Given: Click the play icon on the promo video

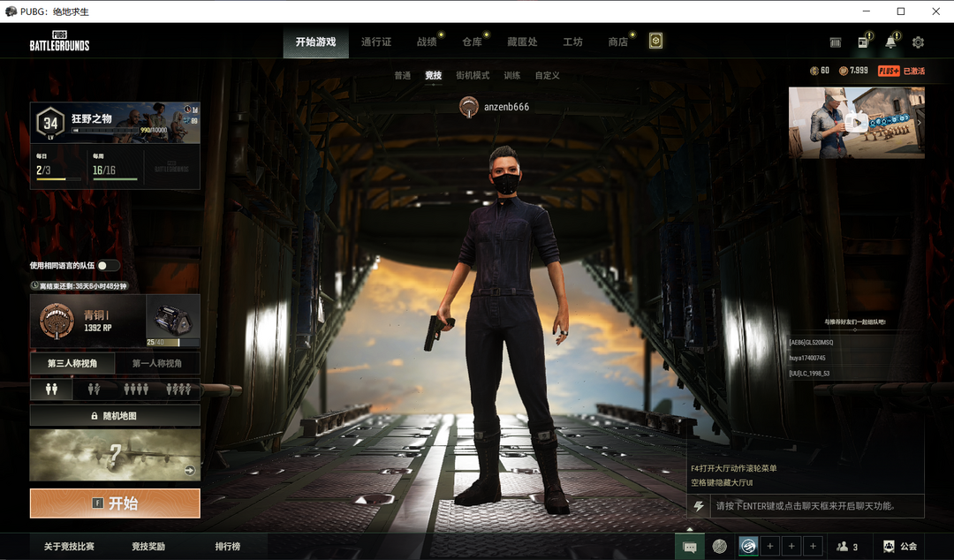Looking at the screenshot, I should tap(856, 123).
